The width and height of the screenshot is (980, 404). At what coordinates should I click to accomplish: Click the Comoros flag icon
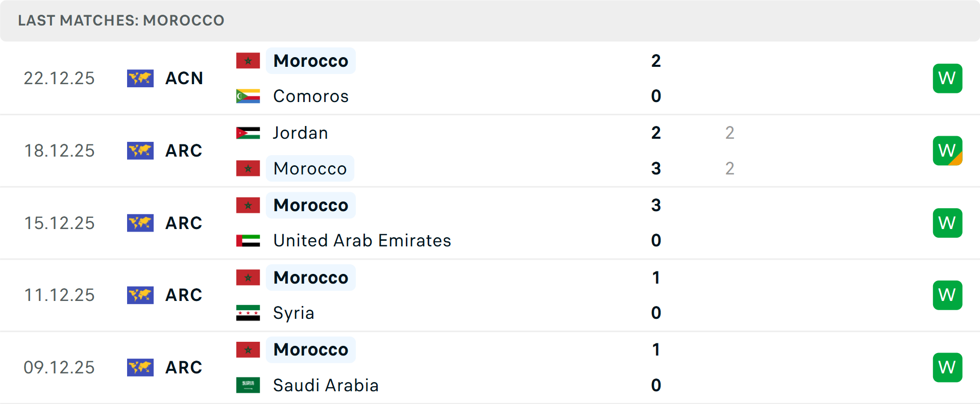248,96
